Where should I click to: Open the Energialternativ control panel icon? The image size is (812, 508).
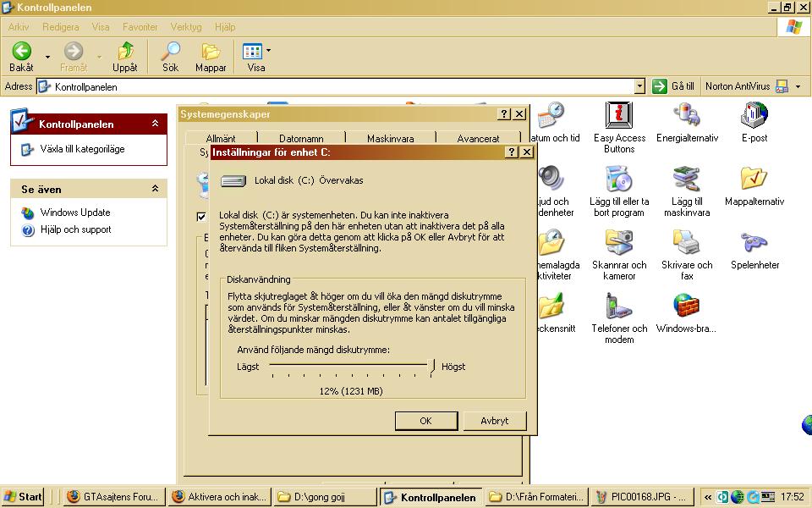coord(687,122)
